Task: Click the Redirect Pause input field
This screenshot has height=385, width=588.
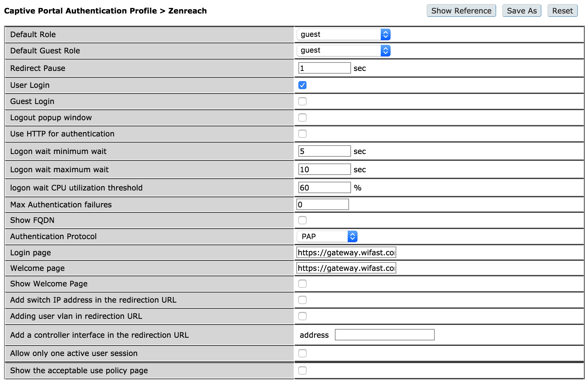Action: tap(324, 68)
